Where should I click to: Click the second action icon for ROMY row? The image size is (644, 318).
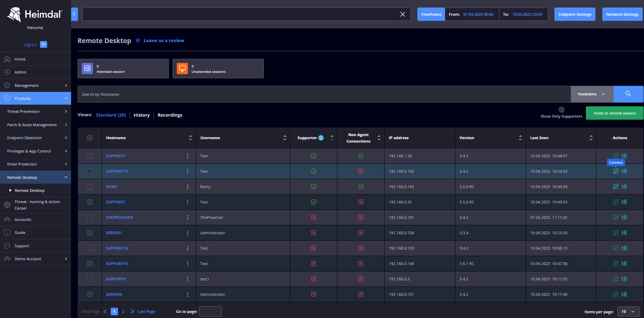624,187
